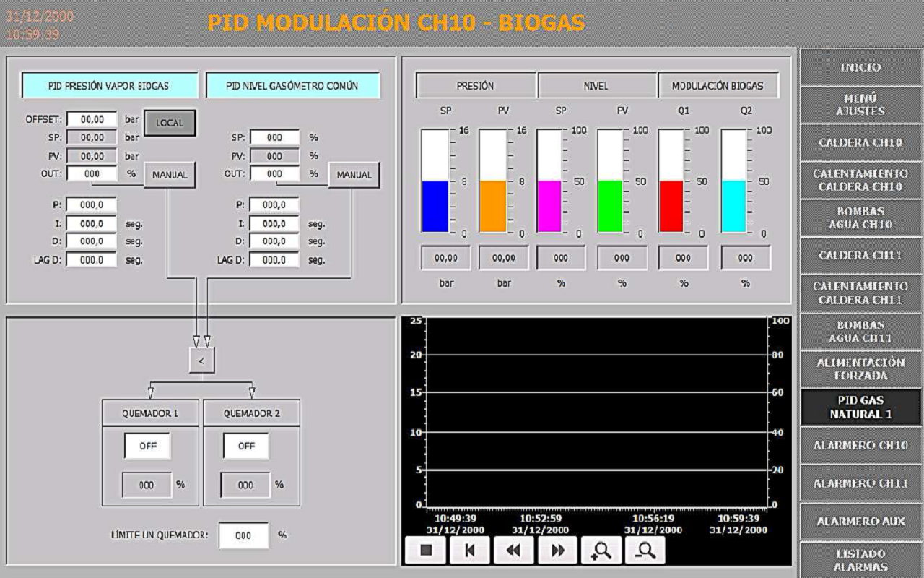
Task: Navigate to the INICIO screen
Action: click(x=860, y=66)
